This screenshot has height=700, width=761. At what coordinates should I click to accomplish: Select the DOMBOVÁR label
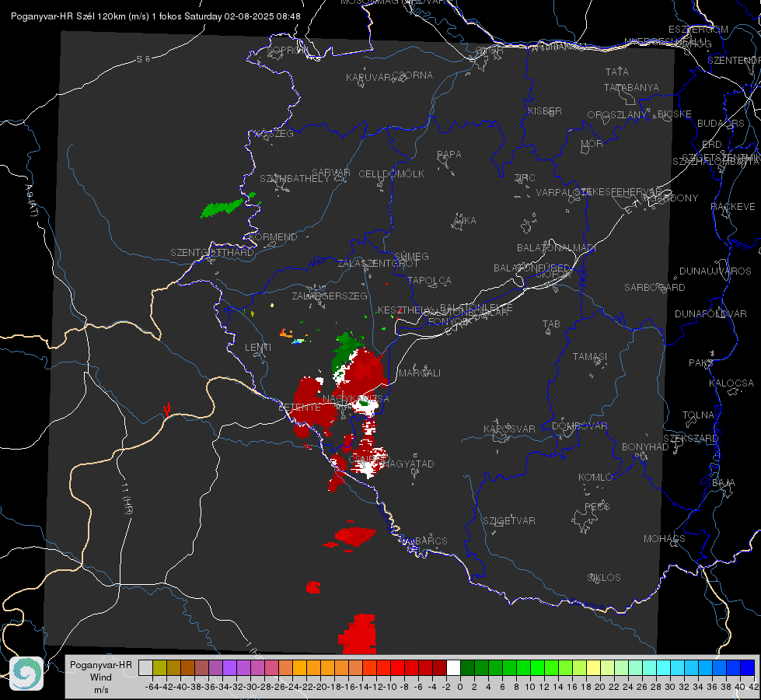point(579,426)
